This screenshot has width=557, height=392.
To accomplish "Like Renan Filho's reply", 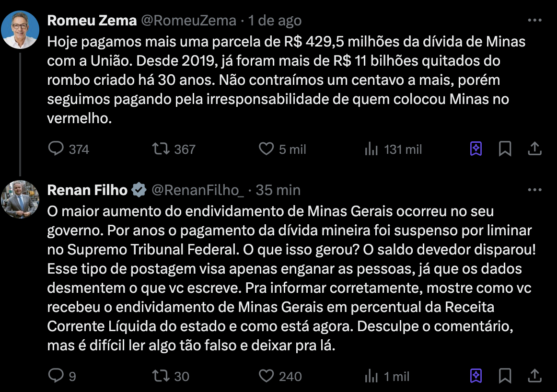I will pos(266,376).
